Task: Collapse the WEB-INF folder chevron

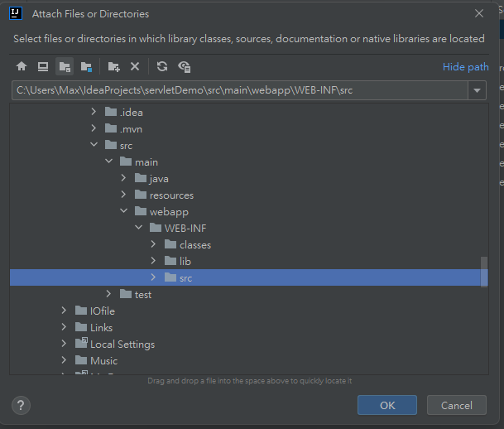Action: (139, 228)
